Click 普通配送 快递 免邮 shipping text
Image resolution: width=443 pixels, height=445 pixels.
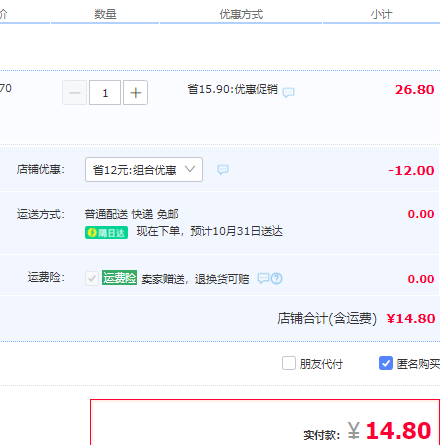click(132, 214)
